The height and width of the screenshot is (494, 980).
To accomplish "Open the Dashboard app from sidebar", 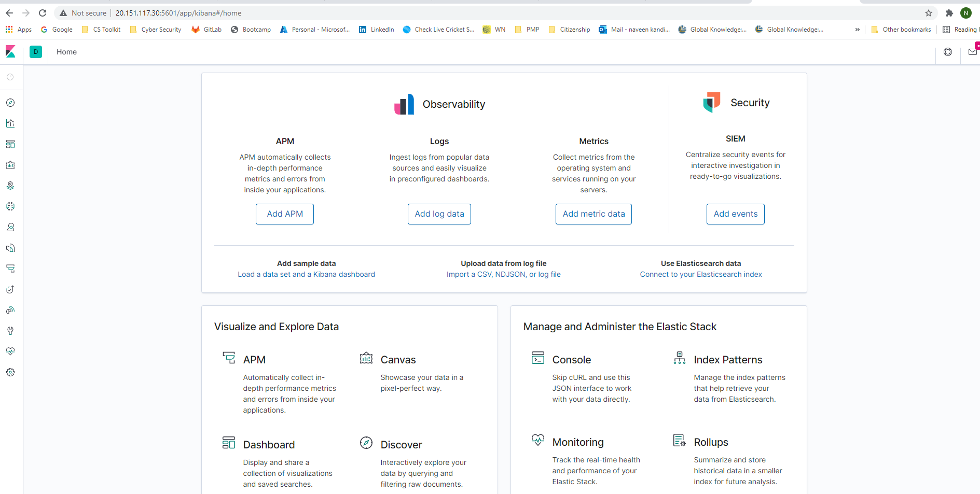I will [x=10, y=144].
